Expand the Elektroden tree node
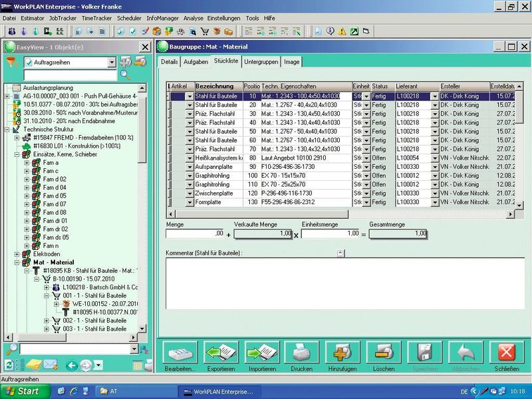Image resolution: width=532 pixels, height=399 pixels. pos(17,254)
